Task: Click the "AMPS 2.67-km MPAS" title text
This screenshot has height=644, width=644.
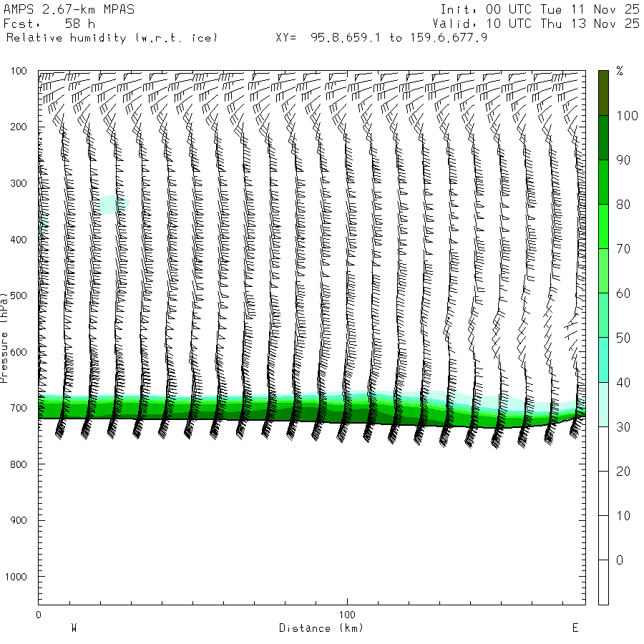Action: [x=69, y=9]
